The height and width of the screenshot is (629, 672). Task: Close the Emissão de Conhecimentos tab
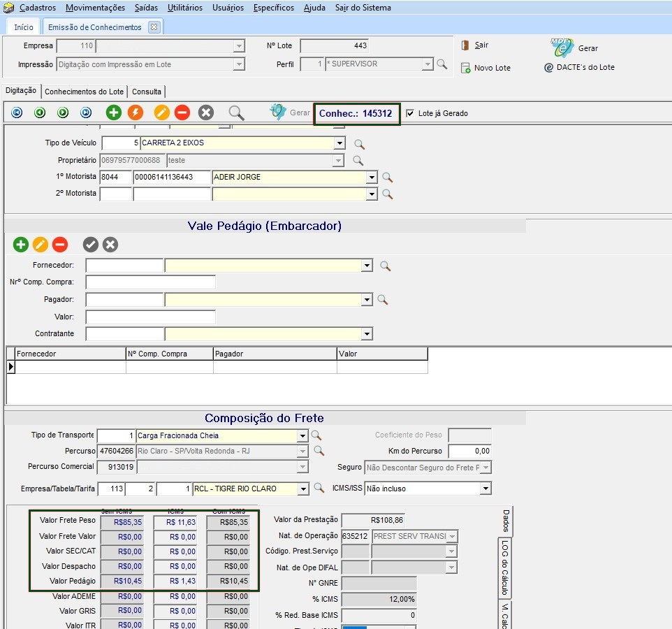tap(154, 27)
